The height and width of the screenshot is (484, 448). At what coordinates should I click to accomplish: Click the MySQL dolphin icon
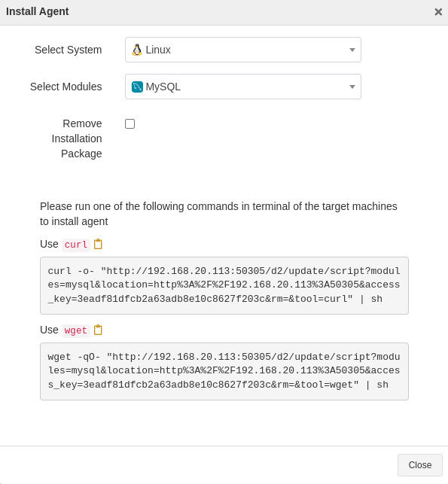[137, 87]
